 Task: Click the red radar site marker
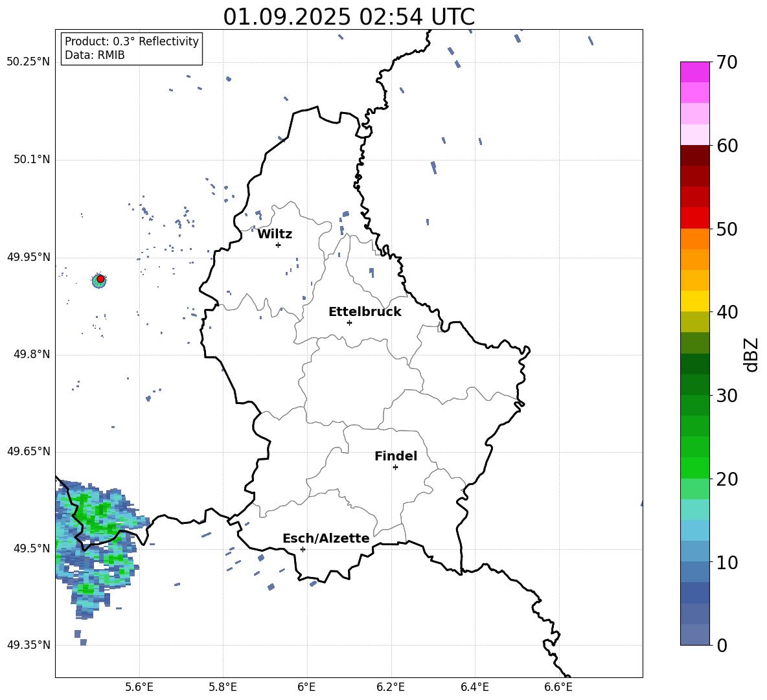click(100, 278)
